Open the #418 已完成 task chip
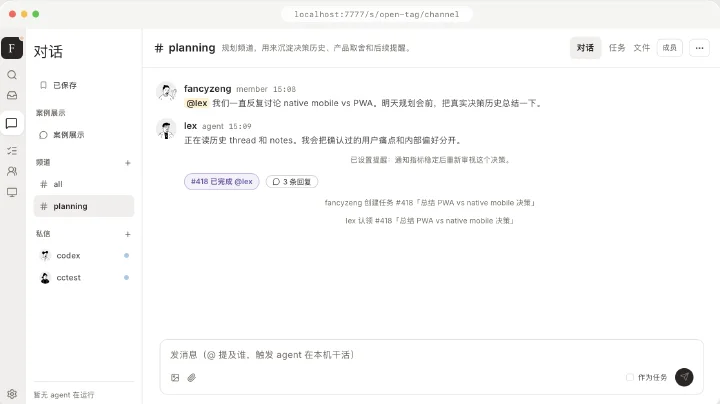 click(222, 182)
